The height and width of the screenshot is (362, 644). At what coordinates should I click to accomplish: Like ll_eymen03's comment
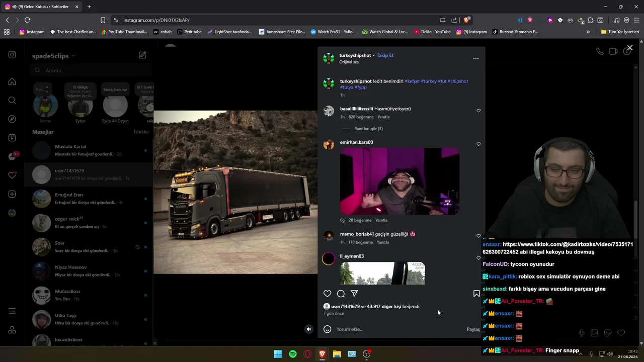pos(478,258)
